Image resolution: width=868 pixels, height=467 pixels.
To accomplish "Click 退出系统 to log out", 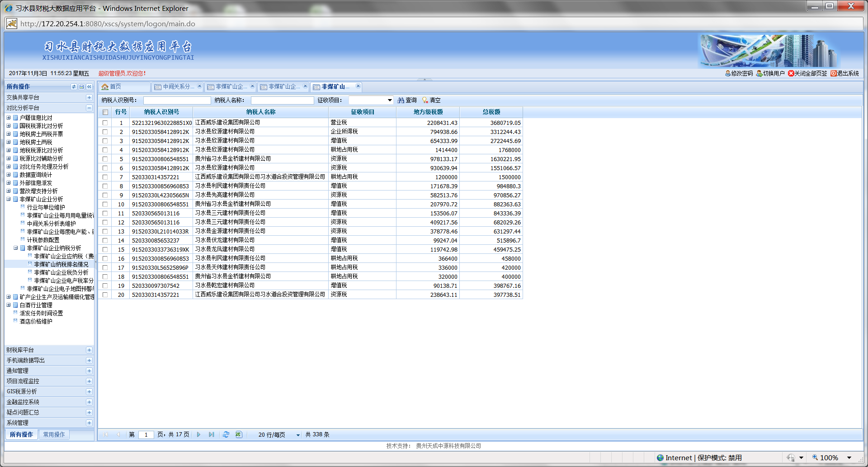I will pyautogui.click(x=844, y=73).
